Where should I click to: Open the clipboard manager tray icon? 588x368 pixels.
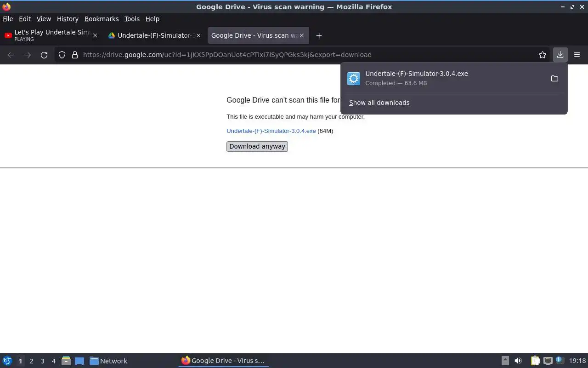[535, 361]
